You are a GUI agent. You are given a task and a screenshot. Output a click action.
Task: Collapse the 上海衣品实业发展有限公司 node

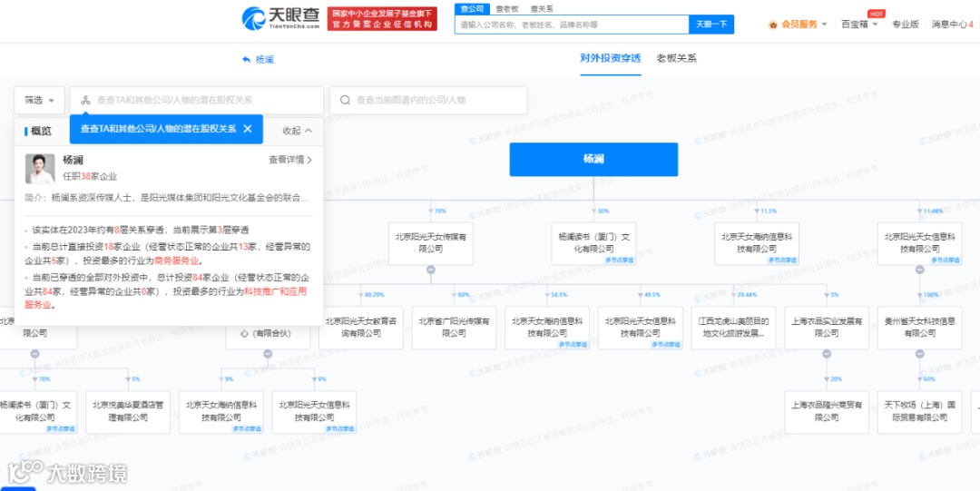tap(827, 354)
